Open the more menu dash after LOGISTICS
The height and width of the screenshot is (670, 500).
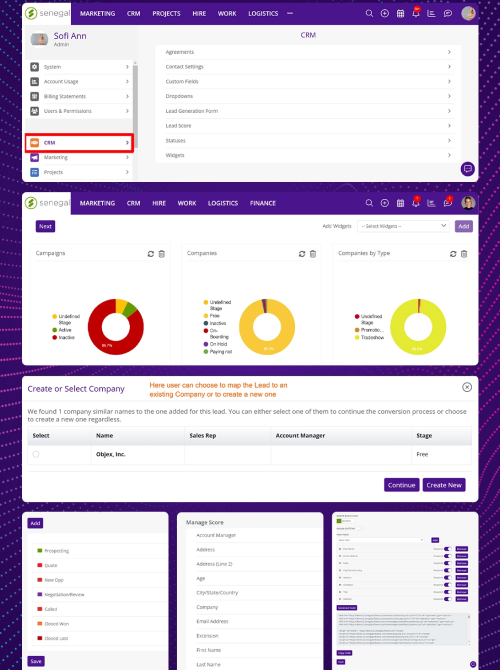click(290, 14)
